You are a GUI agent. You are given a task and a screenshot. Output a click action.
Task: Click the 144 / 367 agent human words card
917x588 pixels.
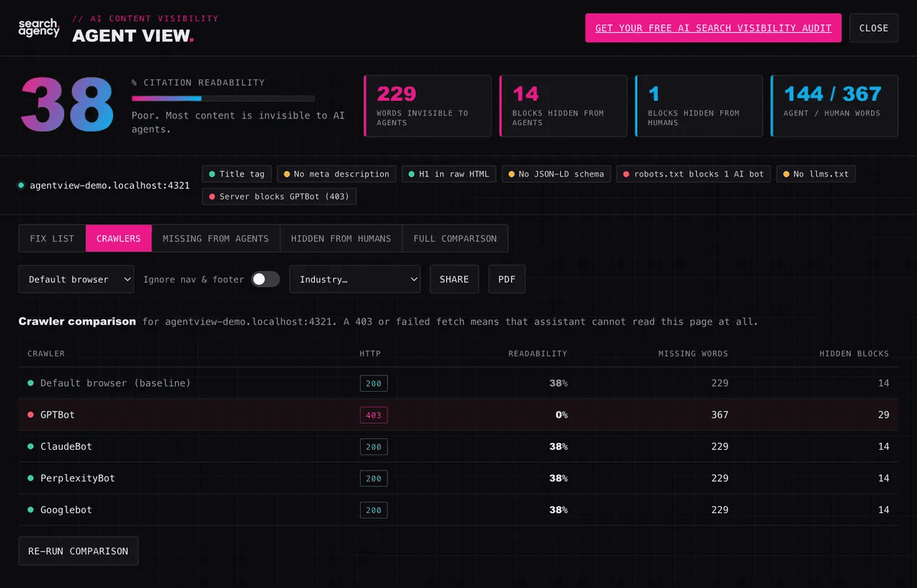(x=834, y=105)
